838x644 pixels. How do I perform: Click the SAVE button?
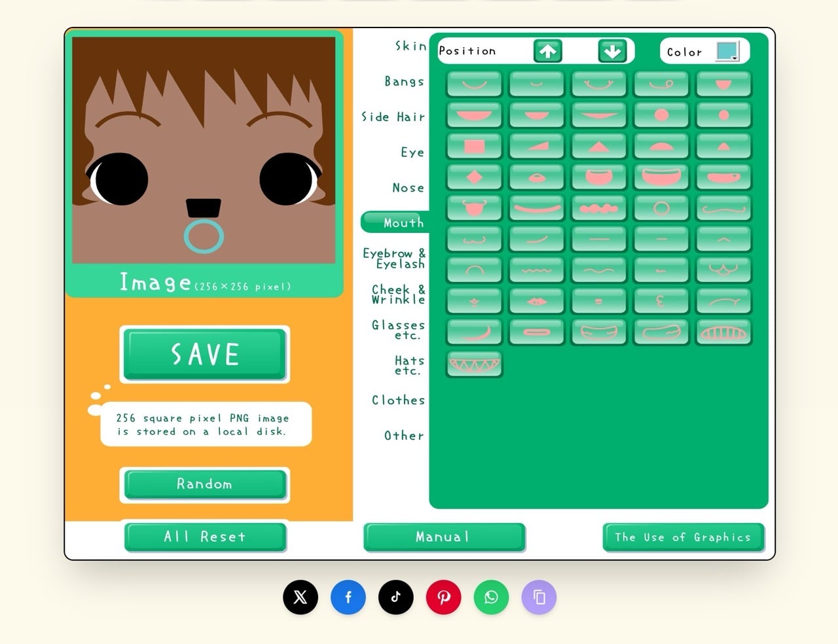tap(204, 355)
